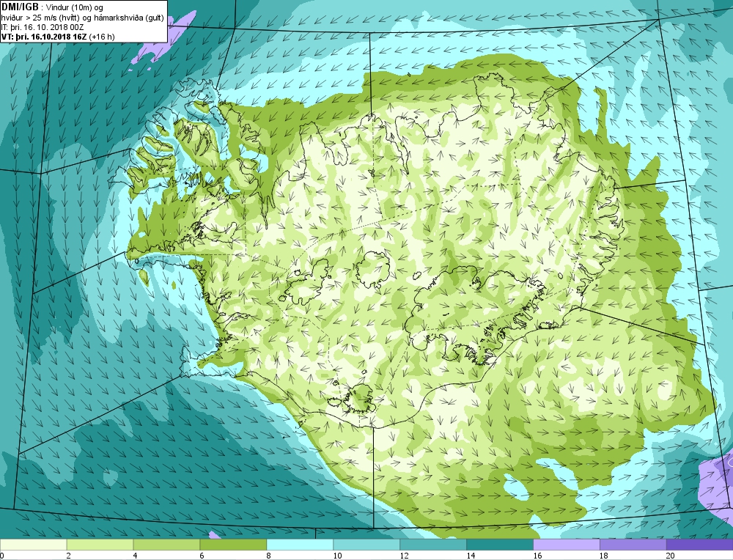Click the 2–4 m/s light green legend swatch
The image size is (733, 560).
click(x=100, y=545)
